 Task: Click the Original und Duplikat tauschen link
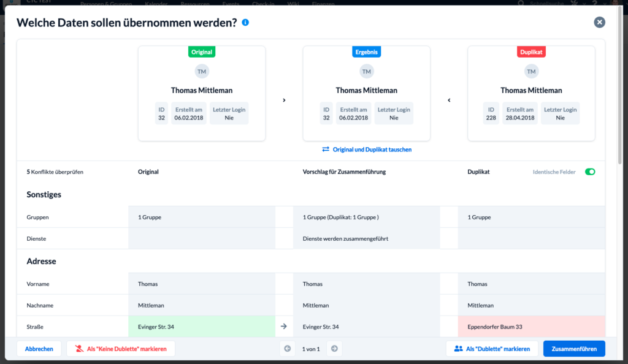pos(372,149)
